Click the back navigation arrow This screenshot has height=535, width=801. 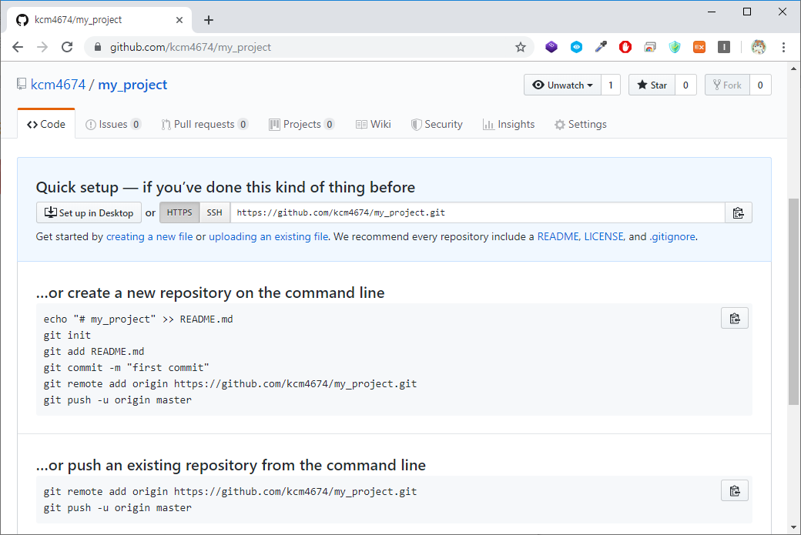[x=18, y=47]
